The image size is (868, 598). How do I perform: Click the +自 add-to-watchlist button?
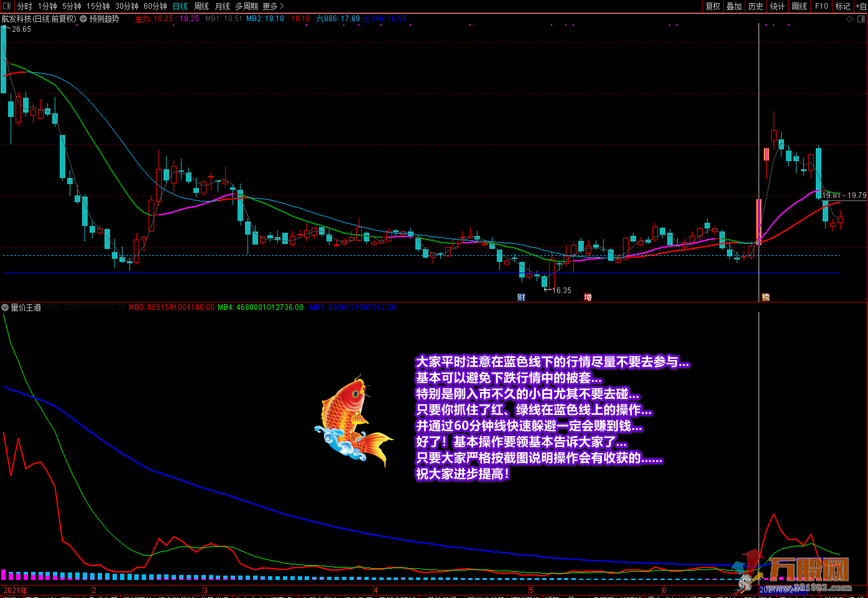(861, 6)
